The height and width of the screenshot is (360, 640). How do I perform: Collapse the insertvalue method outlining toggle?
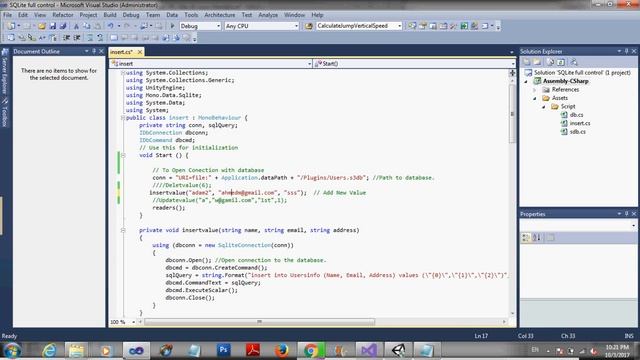pos(123,230)
